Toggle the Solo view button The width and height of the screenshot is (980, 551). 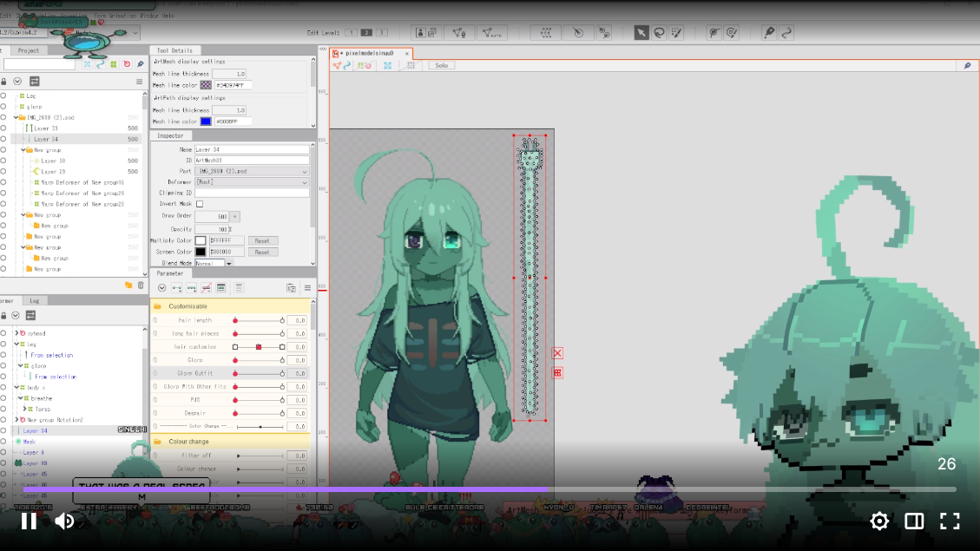tap(441, 65)
